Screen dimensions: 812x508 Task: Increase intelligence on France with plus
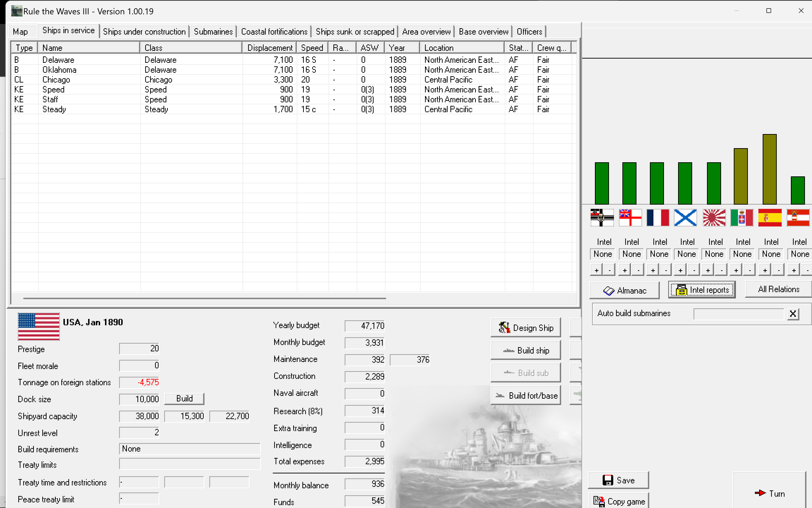click(653, 270)
